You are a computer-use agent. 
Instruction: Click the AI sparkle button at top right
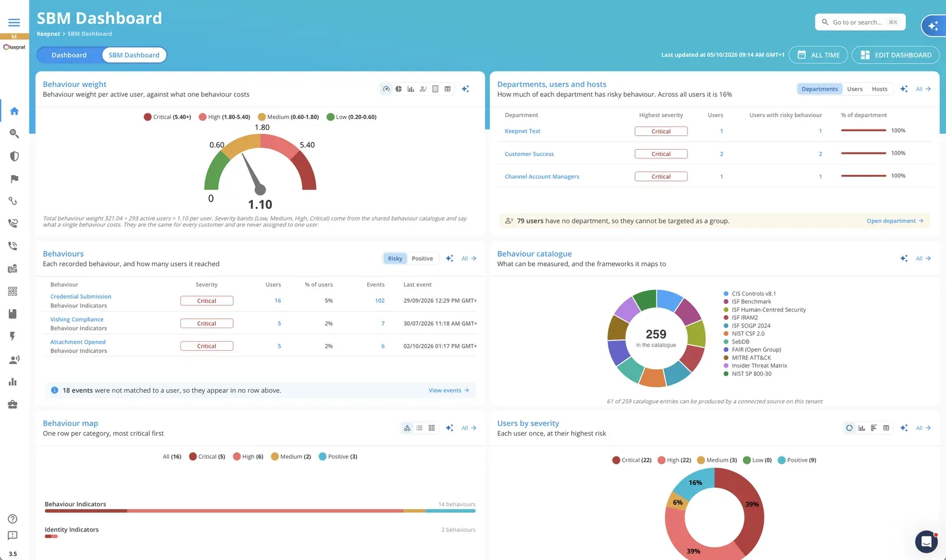(x=933, y=25)
